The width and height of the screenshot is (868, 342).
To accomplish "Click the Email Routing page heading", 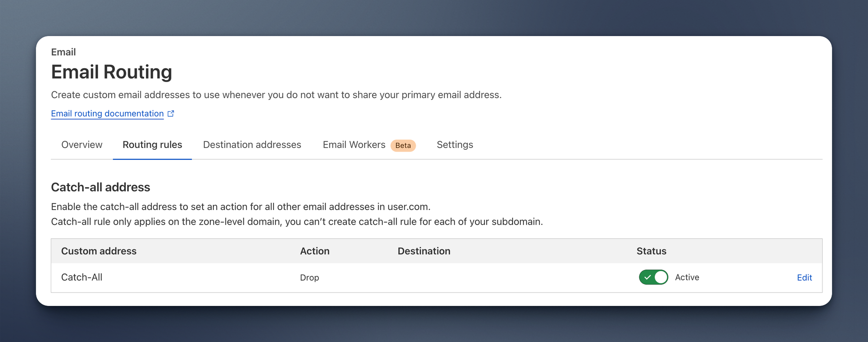I will 112,72.
